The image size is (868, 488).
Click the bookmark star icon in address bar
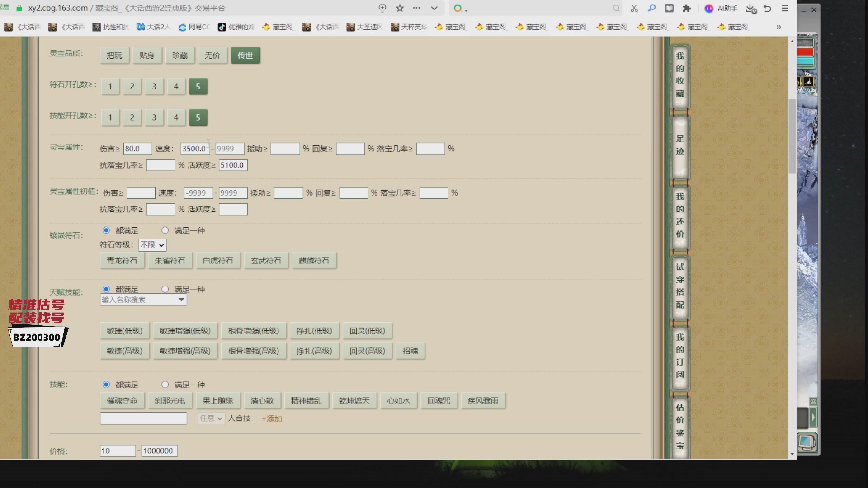(x=400, y=8)
